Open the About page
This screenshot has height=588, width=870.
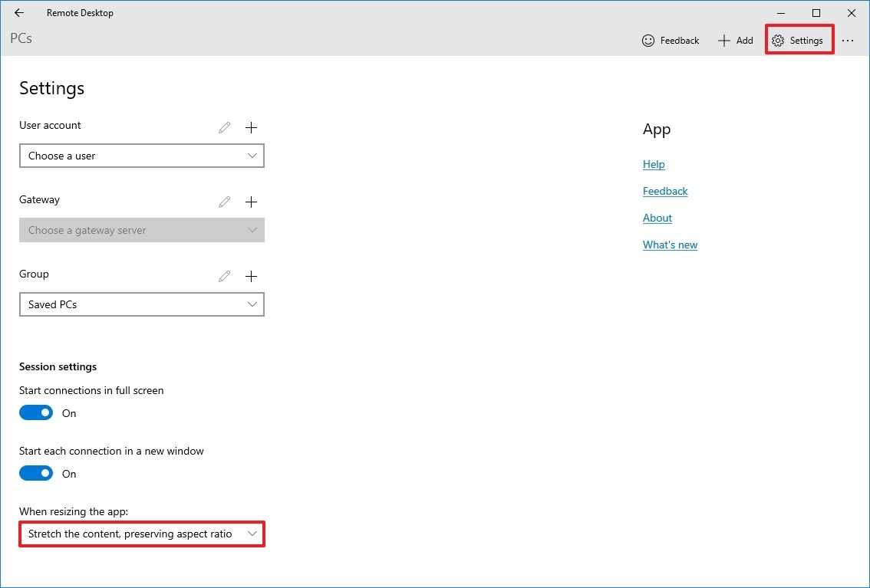pyautogui.click(x=657, y=218)
